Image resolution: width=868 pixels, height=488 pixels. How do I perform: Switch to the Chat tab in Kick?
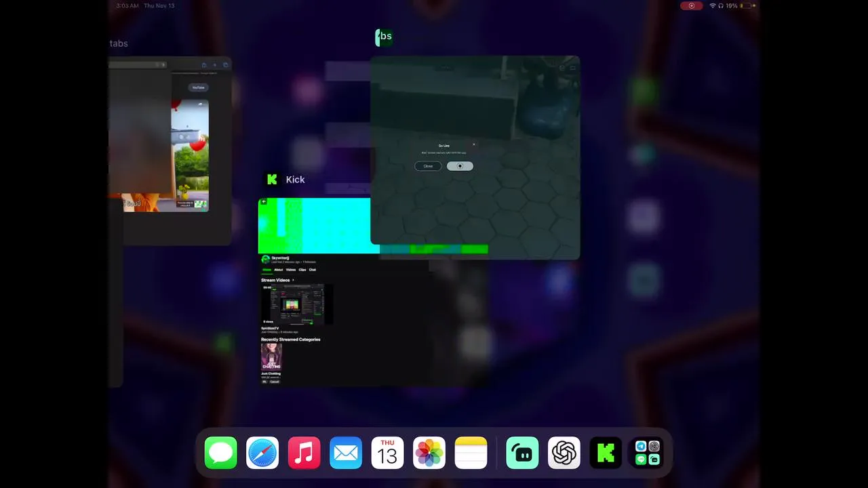click(x=313, y=270)
